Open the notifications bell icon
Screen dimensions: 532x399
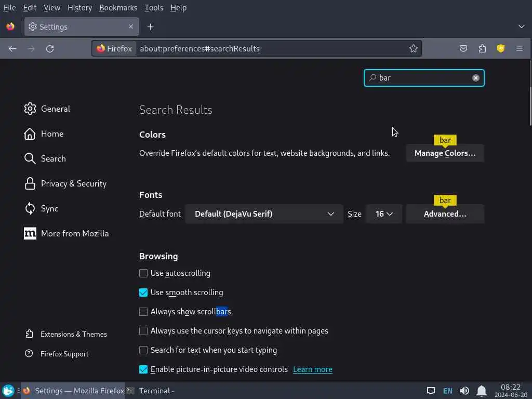[x=482, y=391]
